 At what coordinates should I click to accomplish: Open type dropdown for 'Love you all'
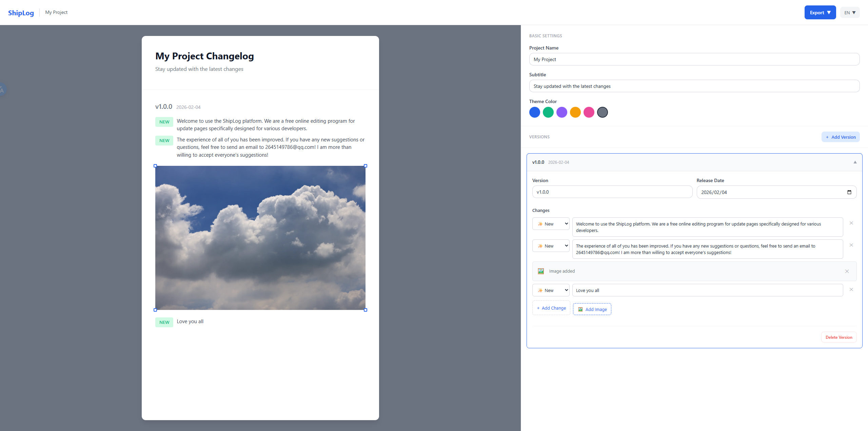[x=551, y=290]
